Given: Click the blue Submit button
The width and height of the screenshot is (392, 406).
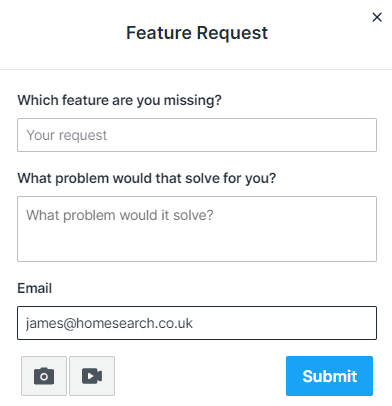Looking at the screenshot, I should (x=329, y=376).
